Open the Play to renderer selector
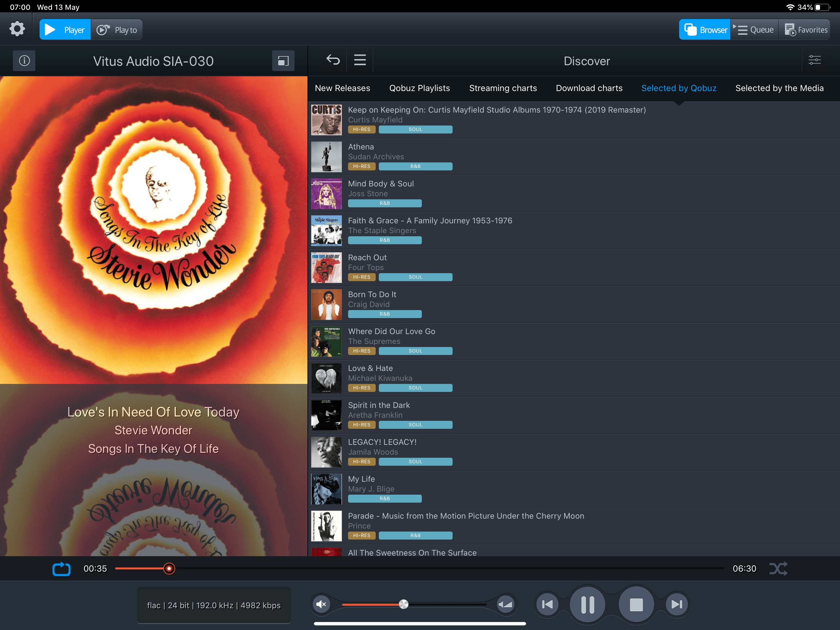Screen dimensions: 840x630 coord(117,30)
